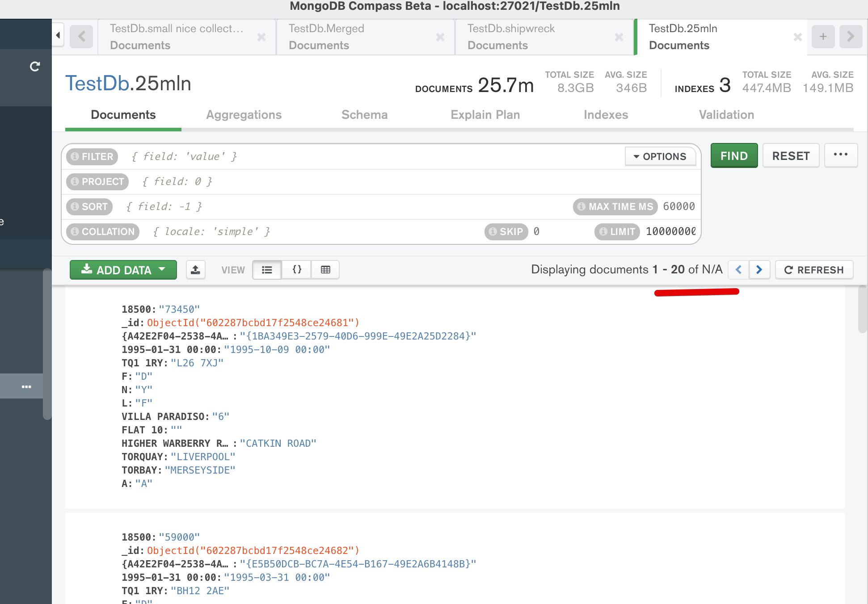Click the document list vertical scrollbar
Viewport: 868px width, 604px height.
(x=862, y=310)
